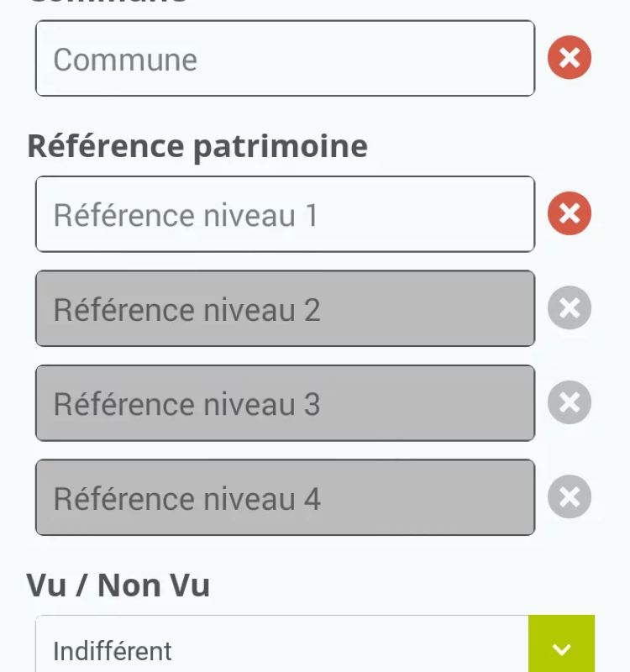Focus the Commune input field
The image size is (630, 672).
[x=286, y=58]
